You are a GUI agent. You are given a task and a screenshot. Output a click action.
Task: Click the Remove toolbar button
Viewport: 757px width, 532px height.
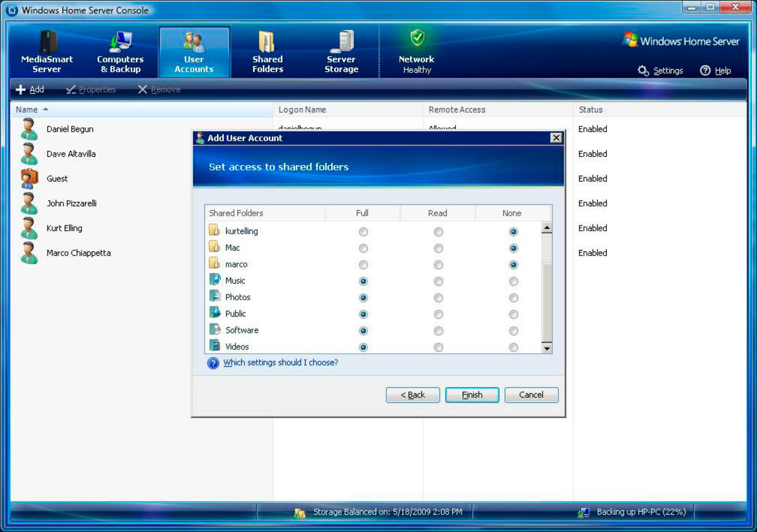coord(159,89)
